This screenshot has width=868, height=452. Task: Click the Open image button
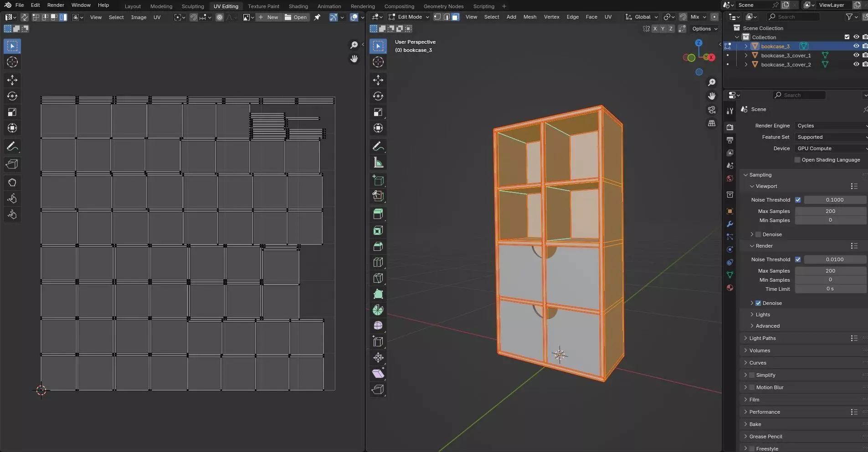tap(296, 17)
